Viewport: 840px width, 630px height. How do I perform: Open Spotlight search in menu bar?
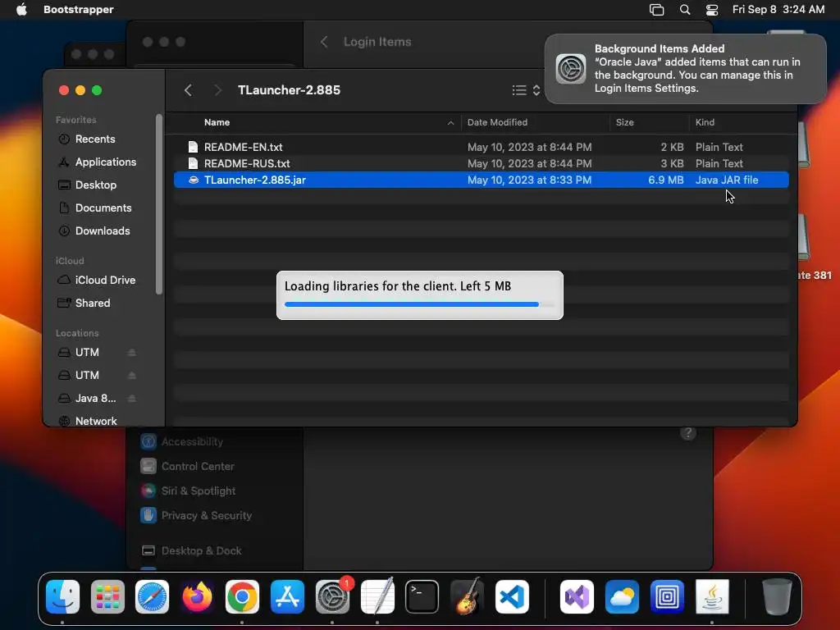[685, 10]
